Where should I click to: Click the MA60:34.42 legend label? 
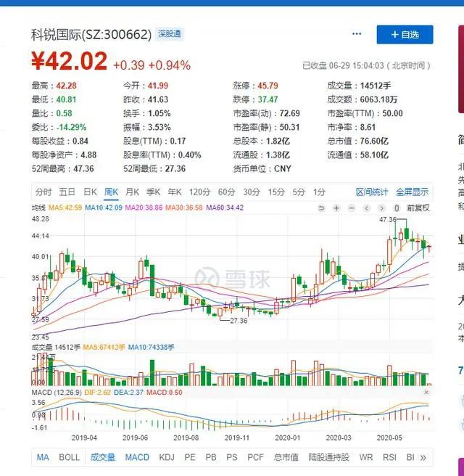pos(225,208)
